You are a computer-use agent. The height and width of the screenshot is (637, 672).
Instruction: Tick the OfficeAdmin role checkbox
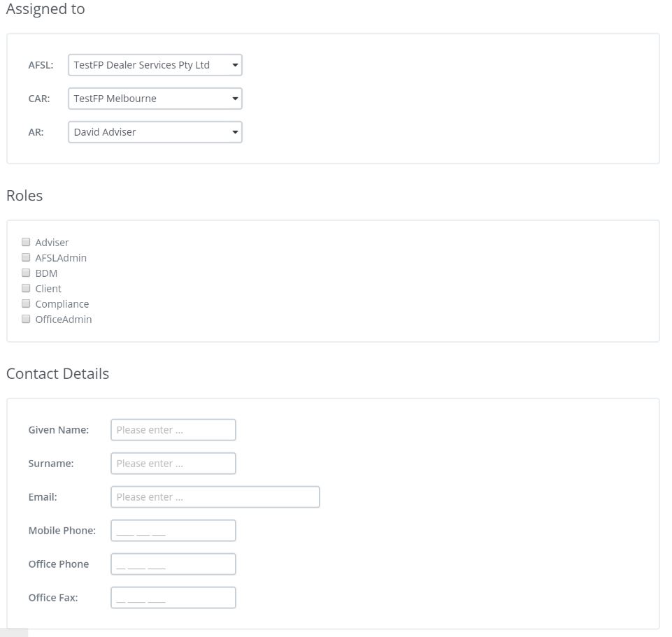pyautogui.click(x=26, y=319)
